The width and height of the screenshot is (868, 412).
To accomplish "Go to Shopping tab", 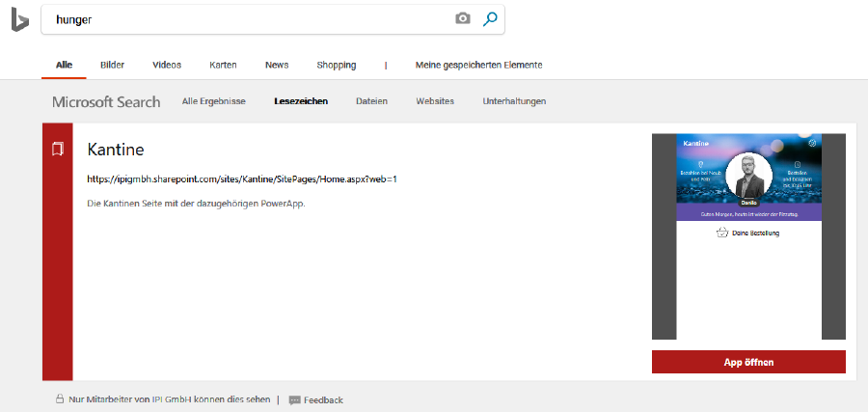I will pyautogui.click(x=336, y=65).
